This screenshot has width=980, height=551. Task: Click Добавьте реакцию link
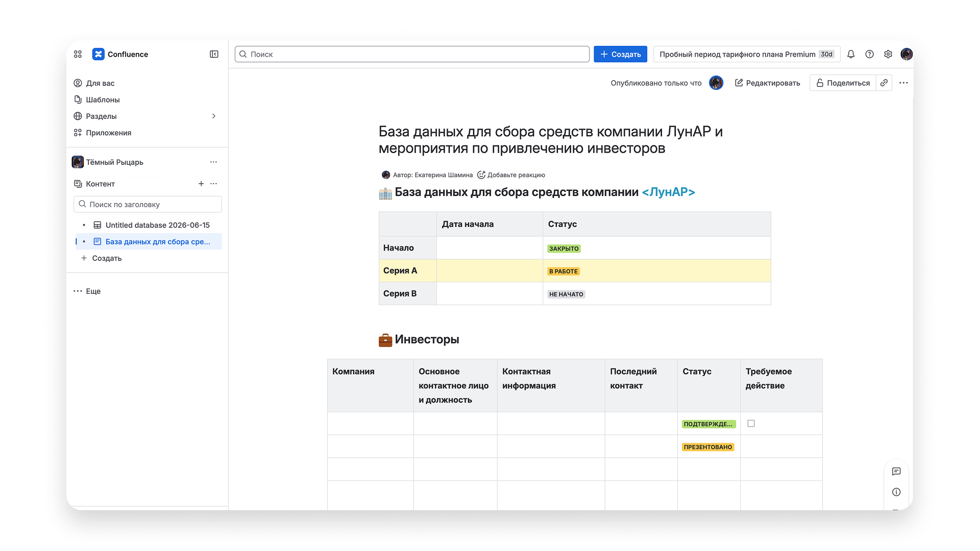(516, 175)
